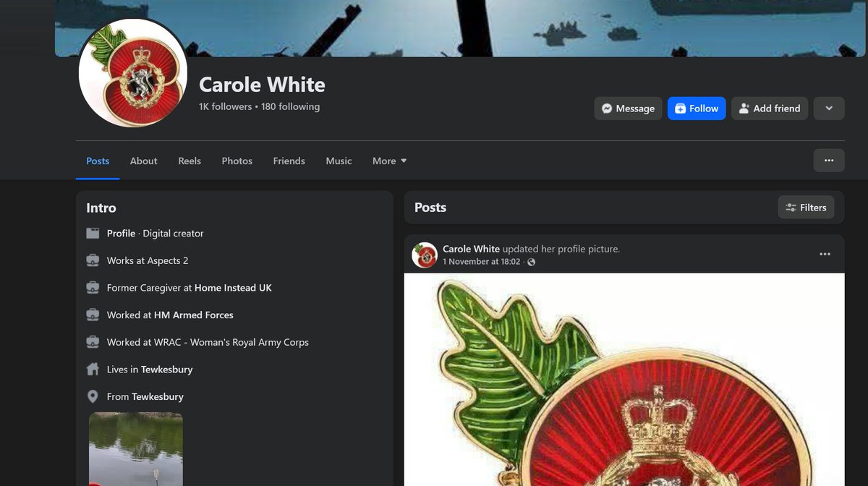Go to the Reels tab

[190, 161]
